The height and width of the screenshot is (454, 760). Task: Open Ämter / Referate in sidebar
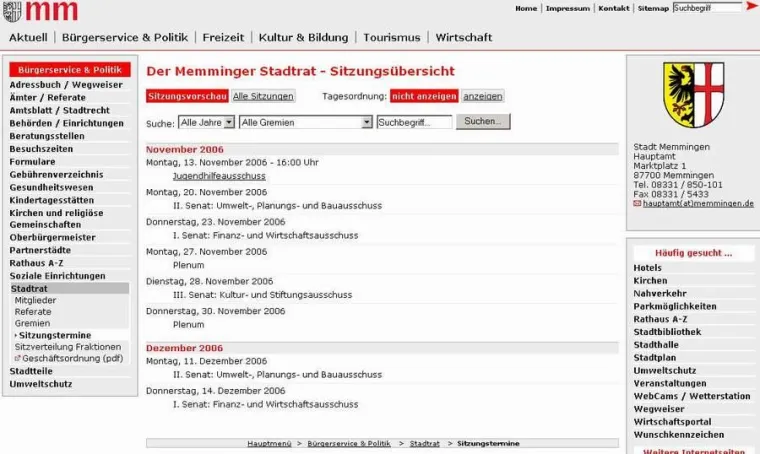click(x=48, y=97)
